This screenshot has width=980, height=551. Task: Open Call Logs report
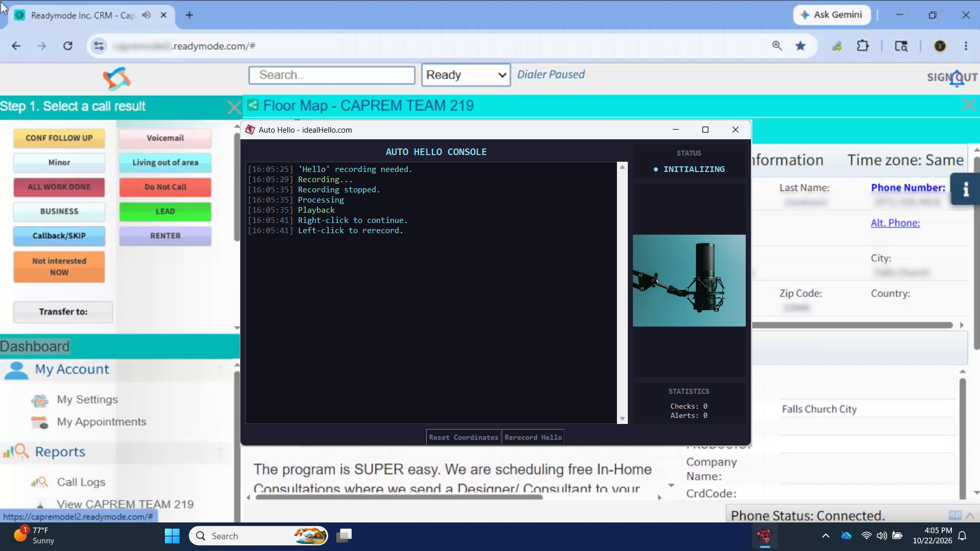(81, 482)
